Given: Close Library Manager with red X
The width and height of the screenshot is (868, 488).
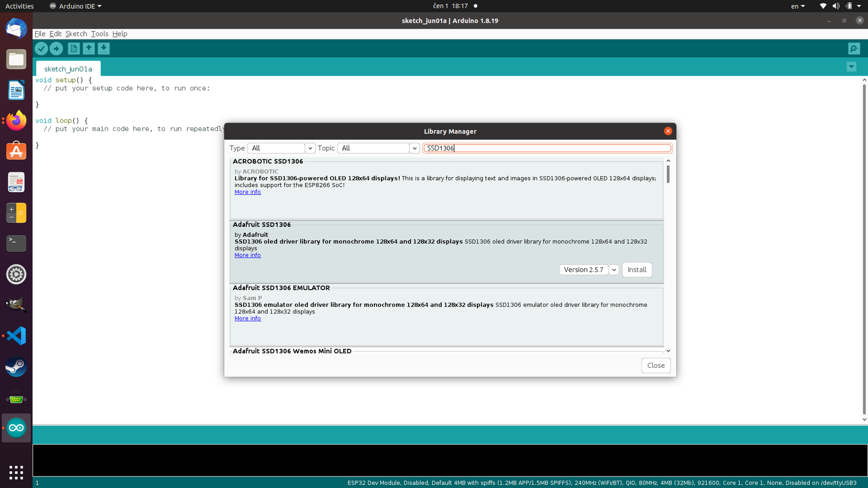Looking at the screenshot, I should tap(668, 131).
